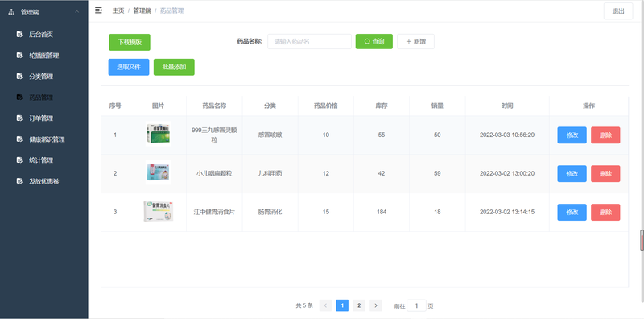Click the 2022-03-02 13:00:20 time cell

(507, 173)
